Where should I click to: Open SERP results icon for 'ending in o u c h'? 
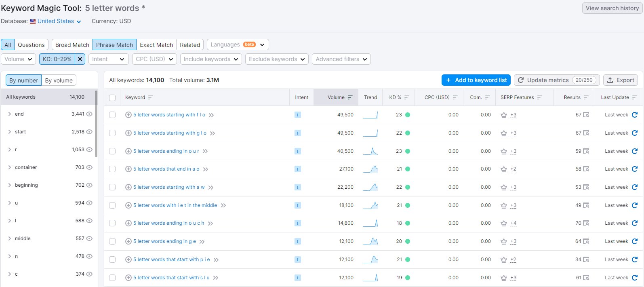pos(586,223)
